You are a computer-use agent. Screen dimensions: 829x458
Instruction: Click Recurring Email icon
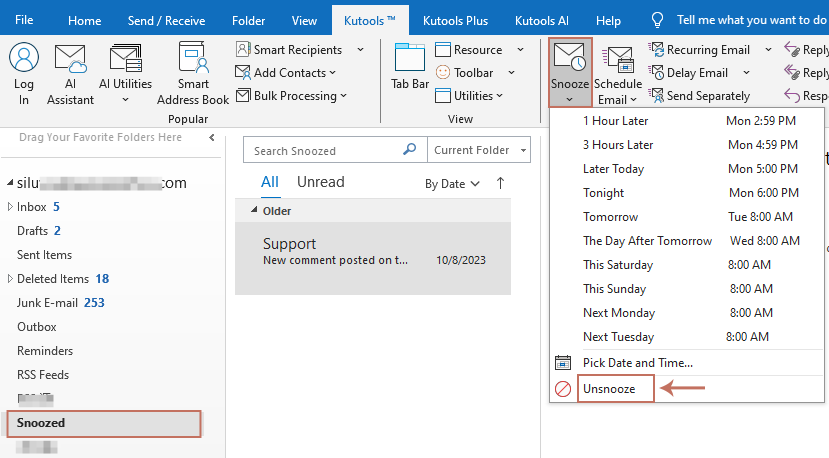[x=657, y=50]
